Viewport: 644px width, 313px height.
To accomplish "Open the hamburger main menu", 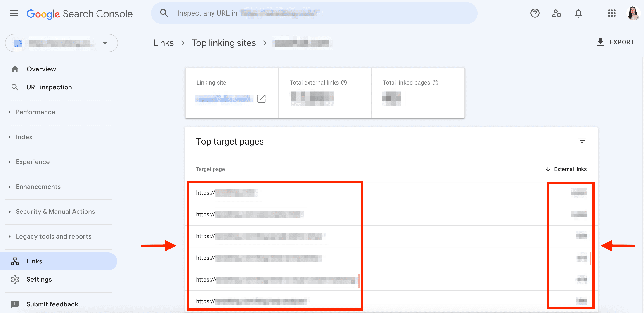I will 14,13.
